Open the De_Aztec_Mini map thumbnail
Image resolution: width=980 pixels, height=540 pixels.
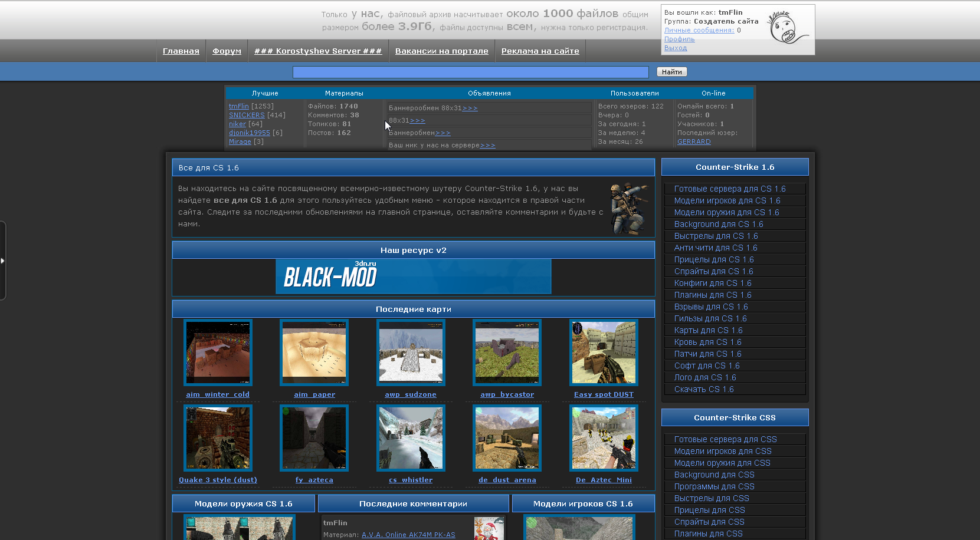[604, 437]
